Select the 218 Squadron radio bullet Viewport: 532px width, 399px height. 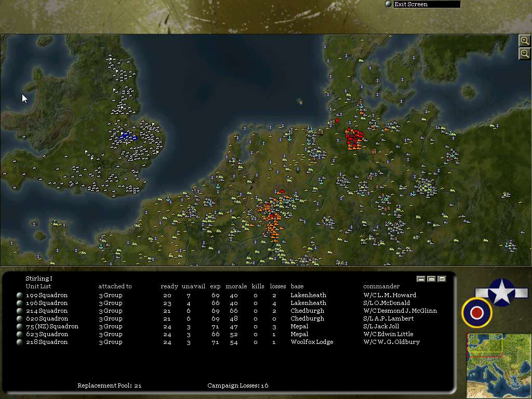[20, 342]
